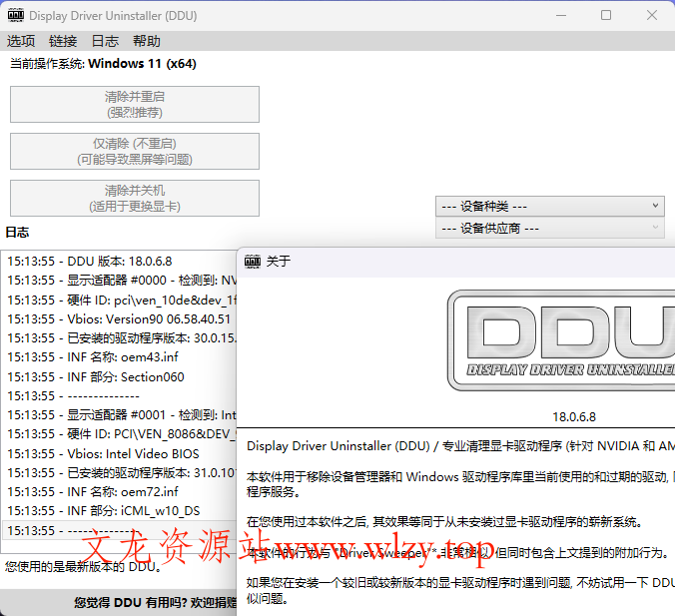Select log row INF 部分: iCML_w10_DS
The image size is (675, 616).
coord(120,511)
